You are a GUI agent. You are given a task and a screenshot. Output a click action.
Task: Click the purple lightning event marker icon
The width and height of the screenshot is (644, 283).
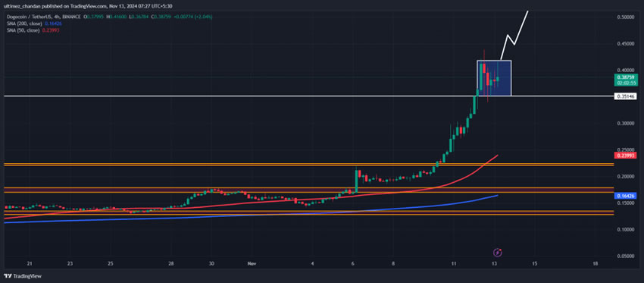[x=497, y=252]
